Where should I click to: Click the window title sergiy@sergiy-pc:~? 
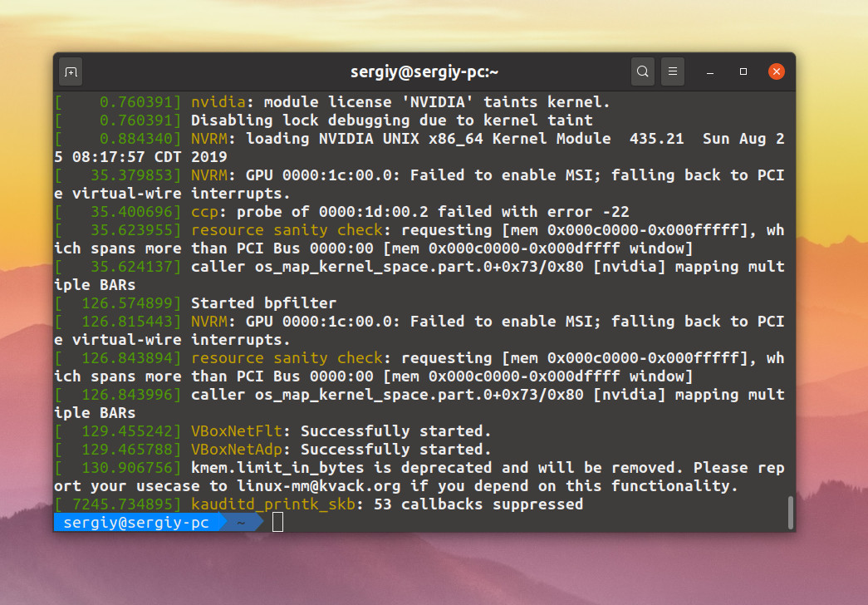(424, 72)
